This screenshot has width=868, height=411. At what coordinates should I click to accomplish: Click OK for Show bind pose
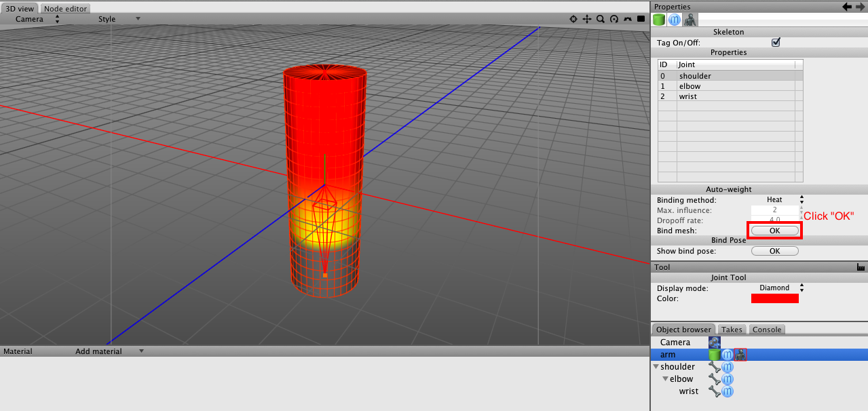(774, 251)
